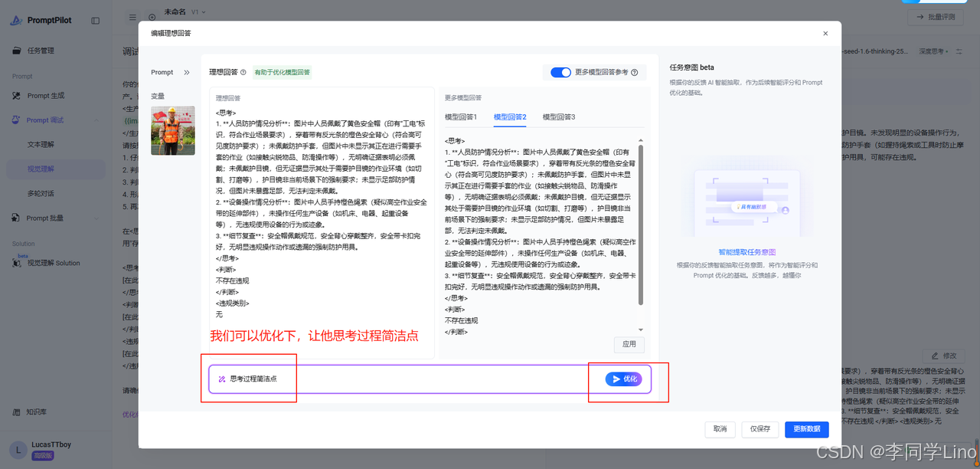Image resolution: width=980 pixels, height=469 pixels.
Task: Click the 优化 send button
Action: pos(623,379)
